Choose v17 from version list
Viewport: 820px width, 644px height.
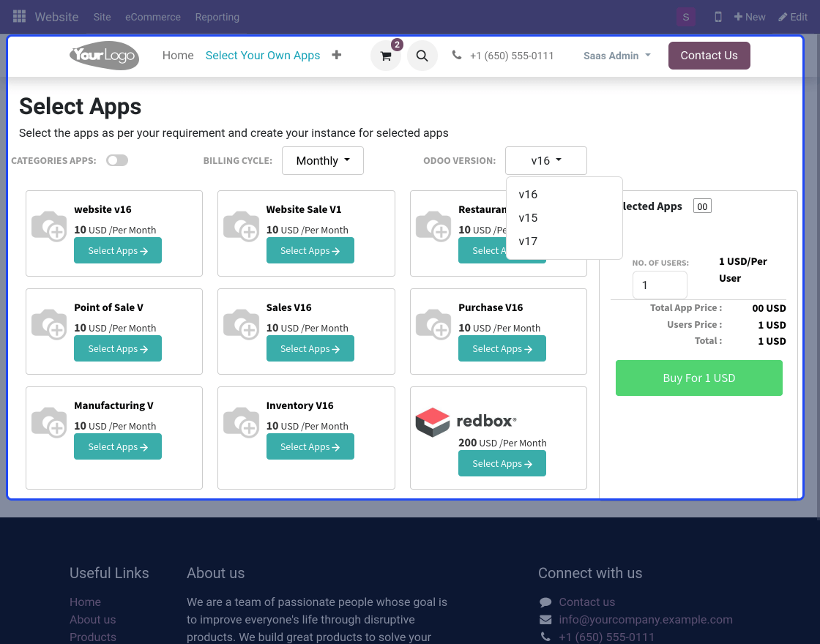(564, 241)
